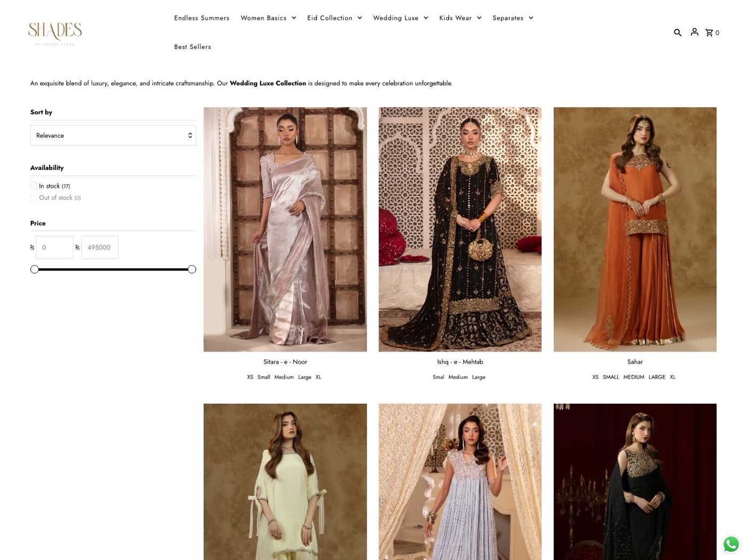Select size XS under Sitara - e - Noor
747x560 pixels.
(x=250, y=377)
